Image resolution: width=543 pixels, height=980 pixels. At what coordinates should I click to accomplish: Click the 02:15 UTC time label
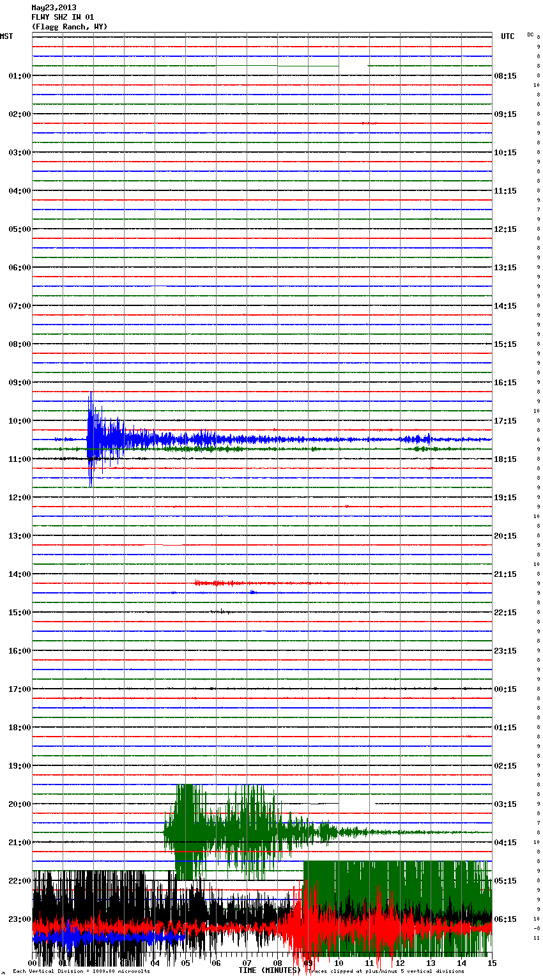(x=505, y=766)
